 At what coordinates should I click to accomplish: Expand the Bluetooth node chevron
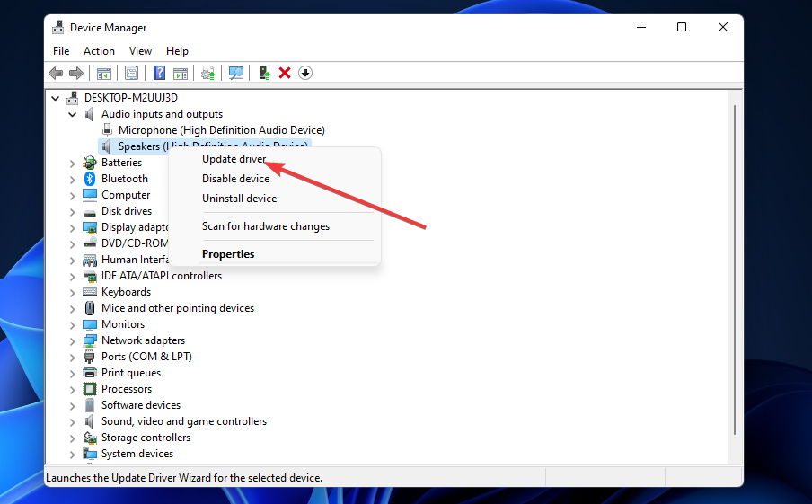pyautogui.click(x=73, y=179)
